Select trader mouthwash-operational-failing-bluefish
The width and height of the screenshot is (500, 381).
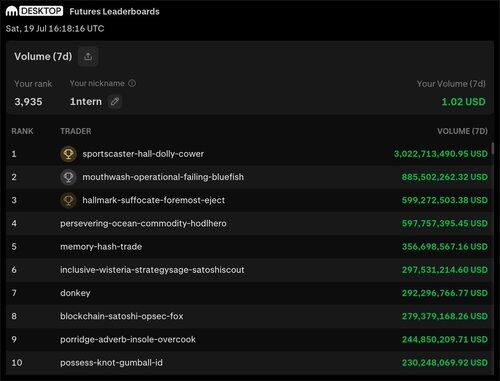tap(163, 177)
